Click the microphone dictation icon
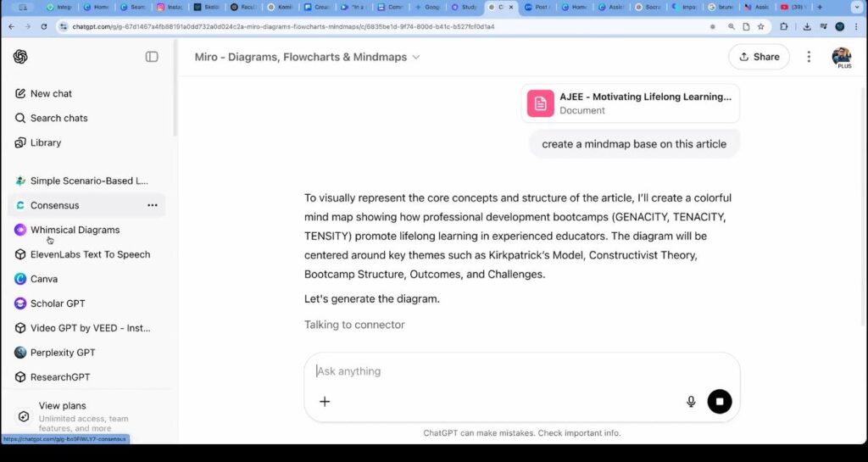This screenshot has width=868, height=462. pos(691,402)
